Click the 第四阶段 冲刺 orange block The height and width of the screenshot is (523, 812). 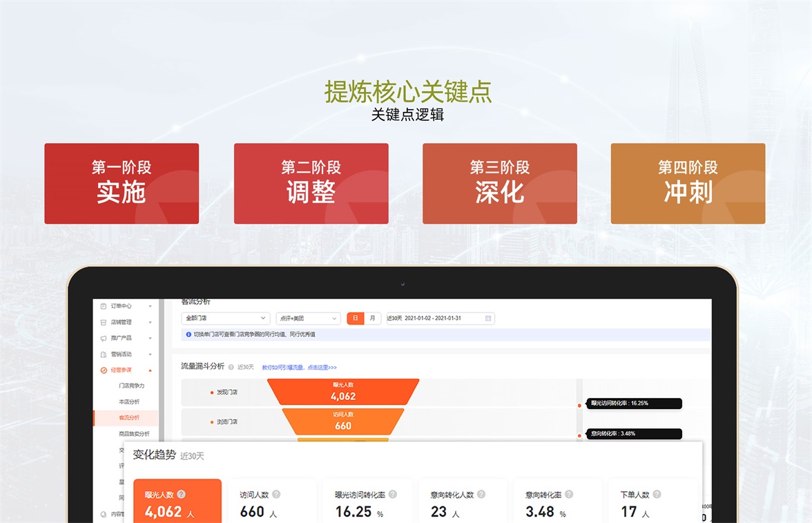click(x=688, y=184)
